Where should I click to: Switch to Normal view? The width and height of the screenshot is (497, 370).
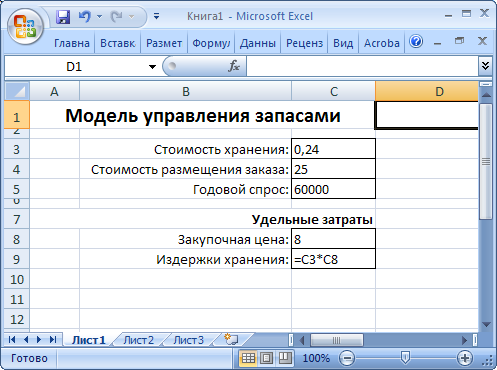pyautogui.click(x=248, y=358)
